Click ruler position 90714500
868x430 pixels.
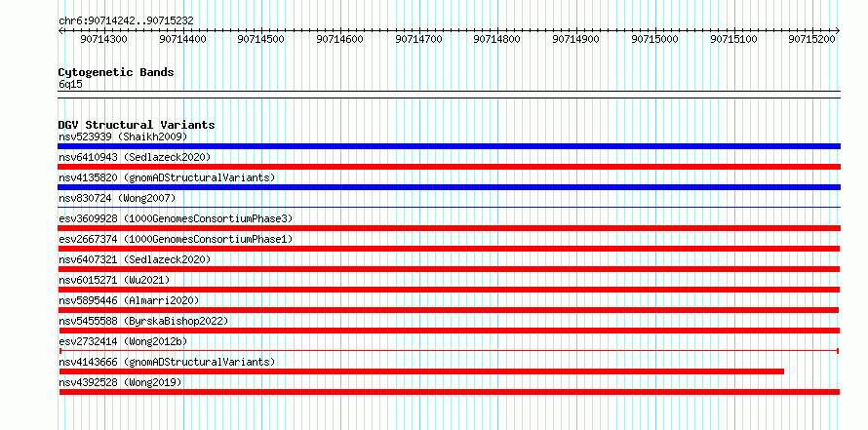(x=260, y=39)
